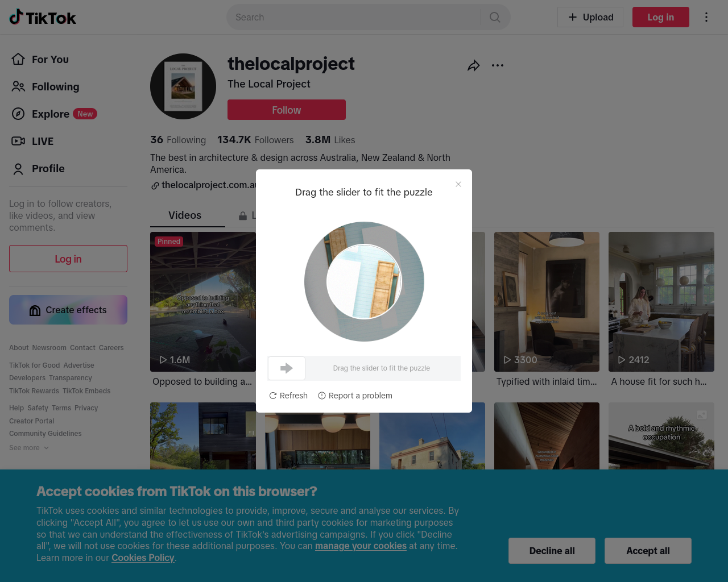Image resolution: width=728 pixels, height=582 pixels.
Task: Open TikTok for Good link
Action: [x=35, y=365]
